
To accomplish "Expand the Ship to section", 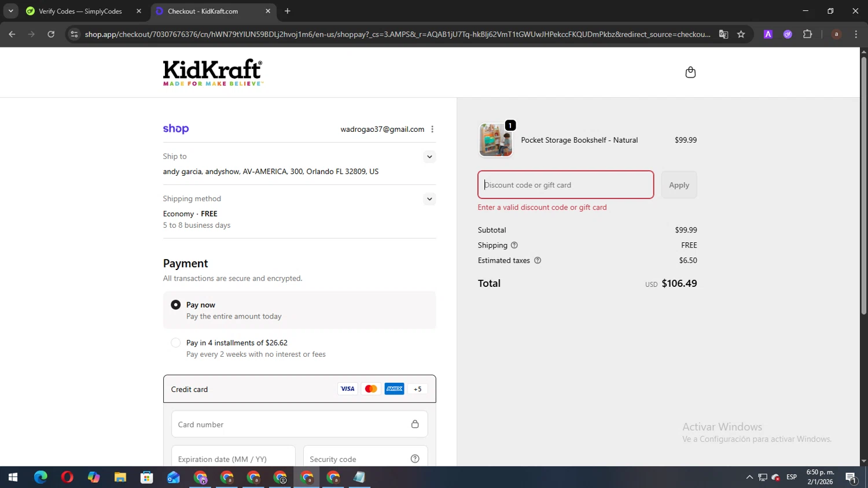I will coord(429,157).
